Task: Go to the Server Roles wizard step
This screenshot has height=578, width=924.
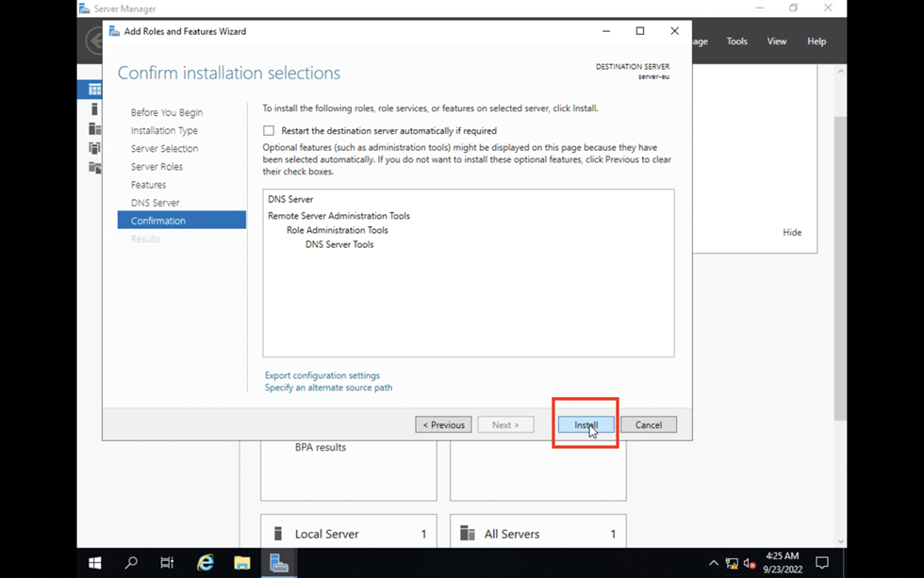Action: (x=157, y=167)
